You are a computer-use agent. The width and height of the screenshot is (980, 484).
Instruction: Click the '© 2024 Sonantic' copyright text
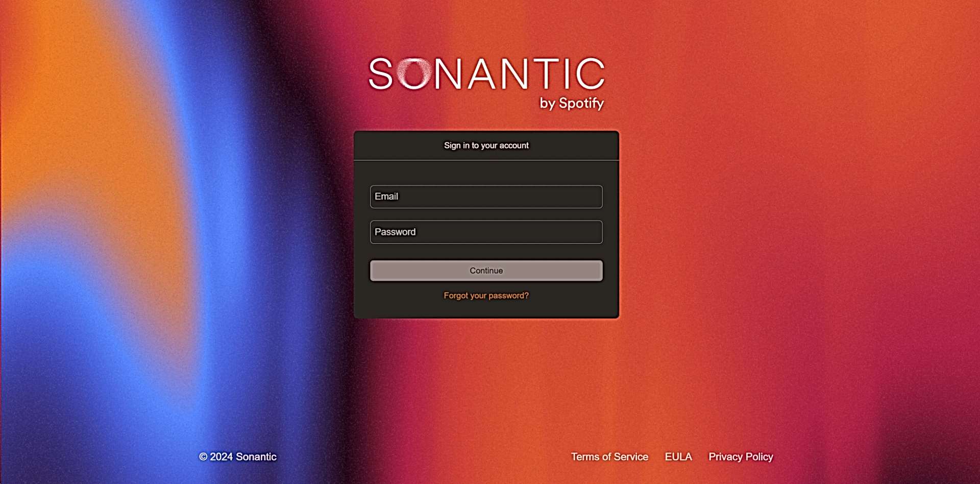coord(237,456)
